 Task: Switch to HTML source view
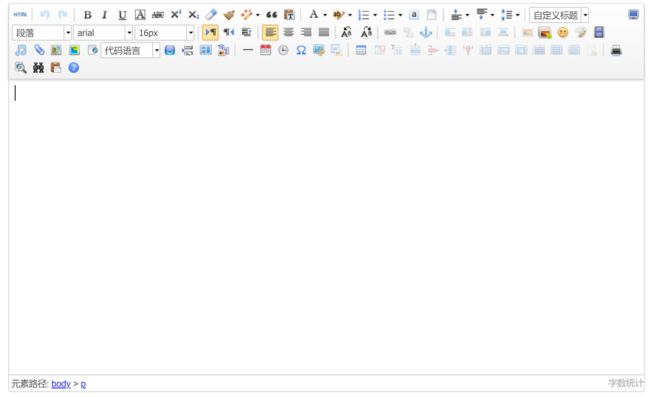point(20,15)
